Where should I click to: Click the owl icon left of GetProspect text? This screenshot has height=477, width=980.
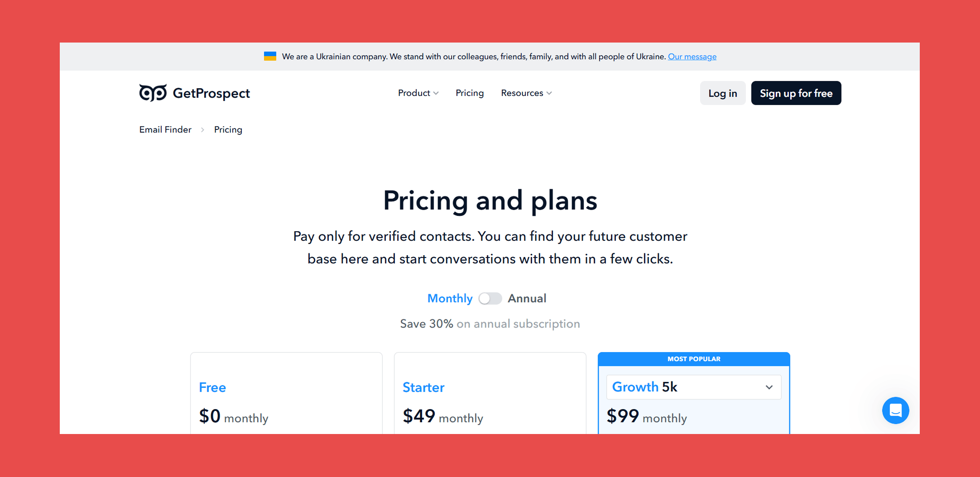click(153, 92)
